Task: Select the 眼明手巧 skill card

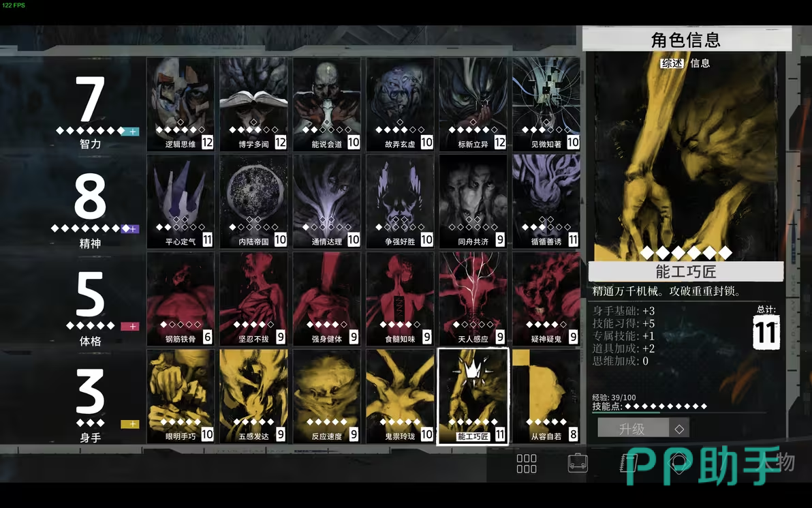Action: (181, 396)
